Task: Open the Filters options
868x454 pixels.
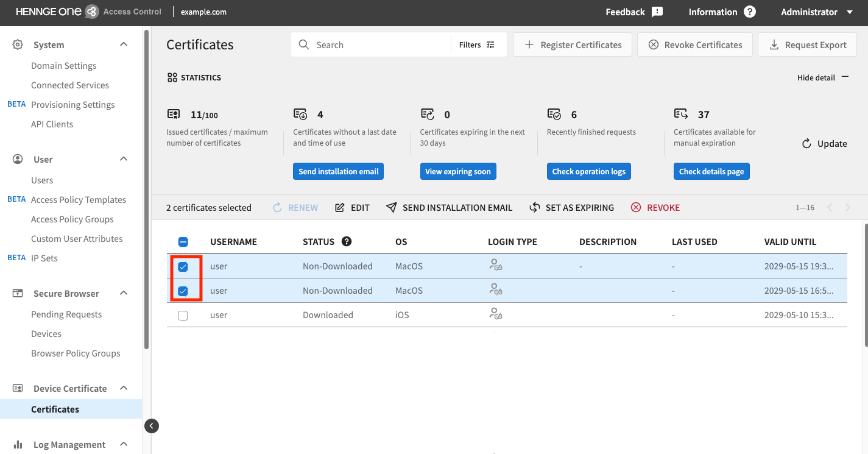Action: [x=477, y=44]
